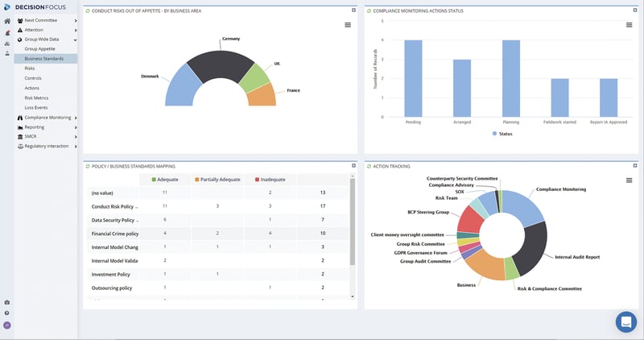Open the chat widget button
This screenshot has height=340, width=644.
(x=626, y=321)
